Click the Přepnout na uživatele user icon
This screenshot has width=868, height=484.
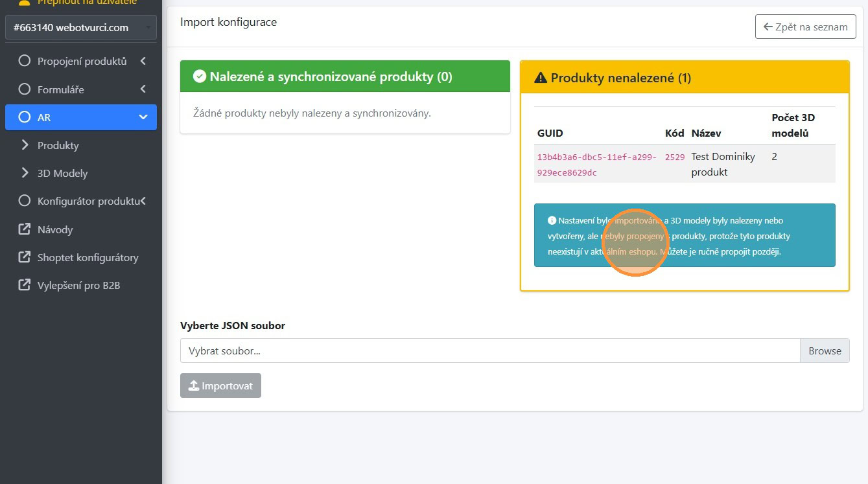[24, 2]
